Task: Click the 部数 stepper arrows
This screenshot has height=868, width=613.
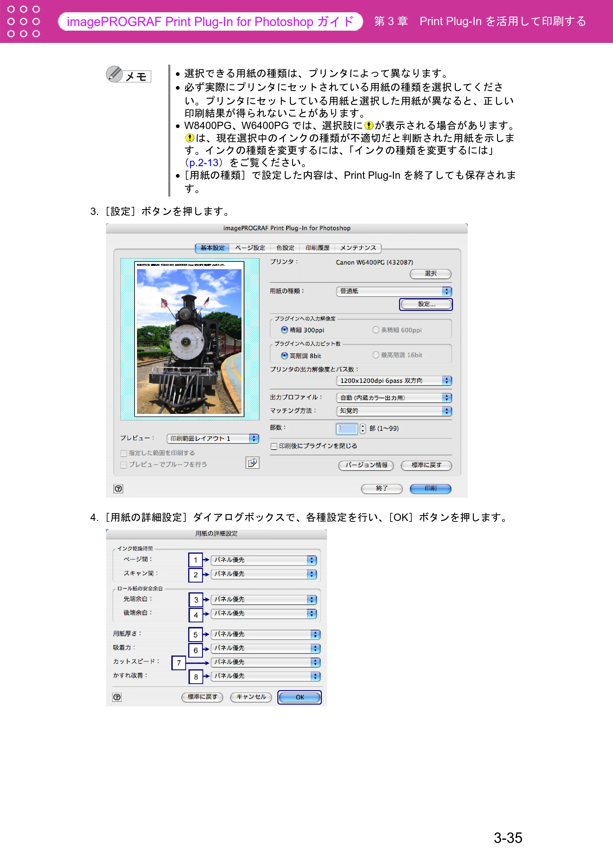Action: pos(363,429)
